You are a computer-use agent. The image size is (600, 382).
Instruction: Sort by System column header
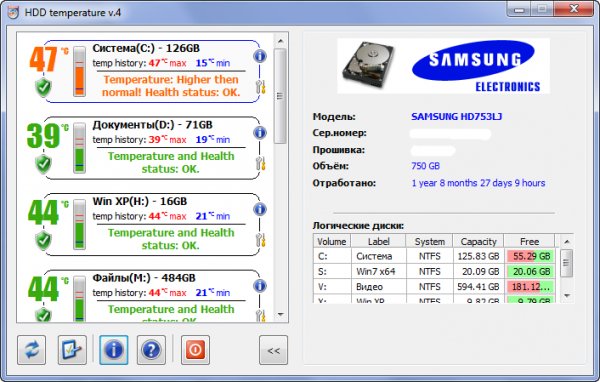[x=429, y=242]
